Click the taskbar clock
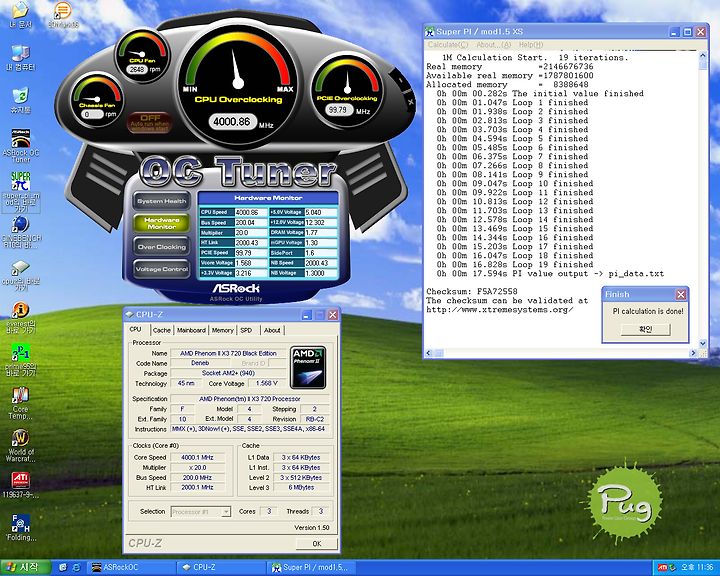This screenshot has width=720, height=576. click(697, 568)
